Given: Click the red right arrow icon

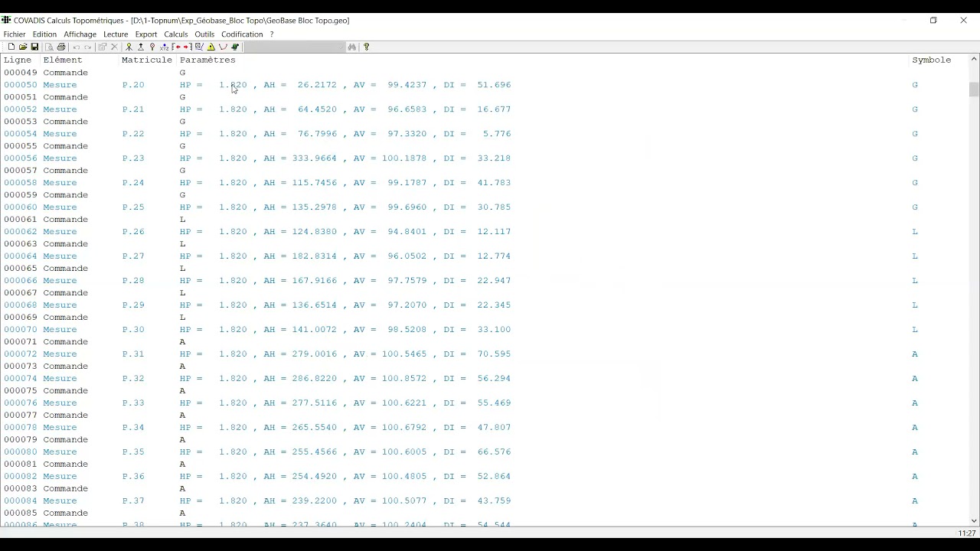Looking at the screenshot, I should [187, 47].
